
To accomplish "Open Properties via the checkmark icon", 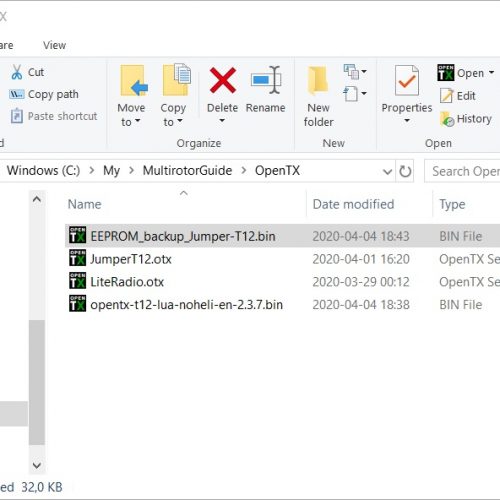I will click(x=407, y=80).
